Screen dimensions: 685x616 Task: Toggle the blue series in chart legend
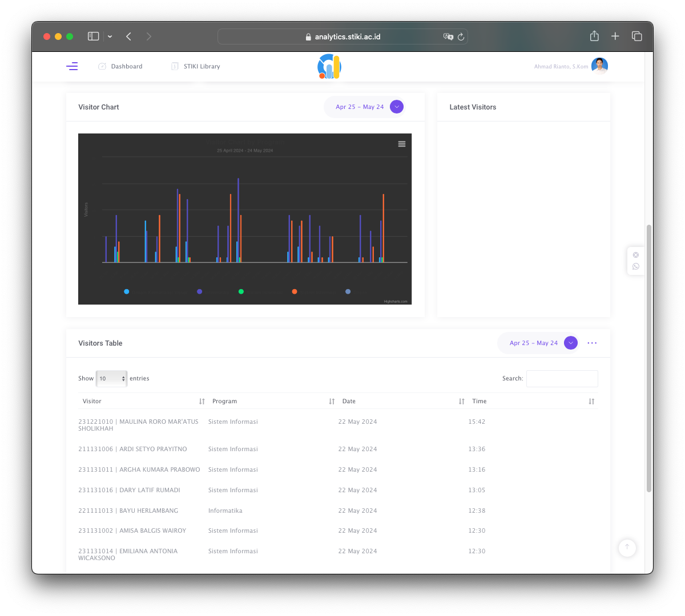click(x=127, y=291)
